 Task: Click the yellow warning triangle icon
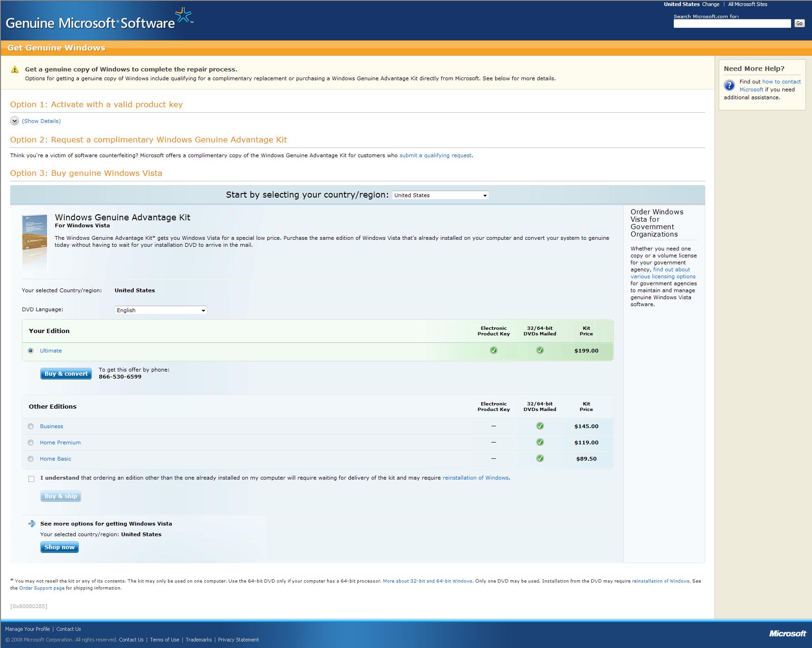point(15,70)
